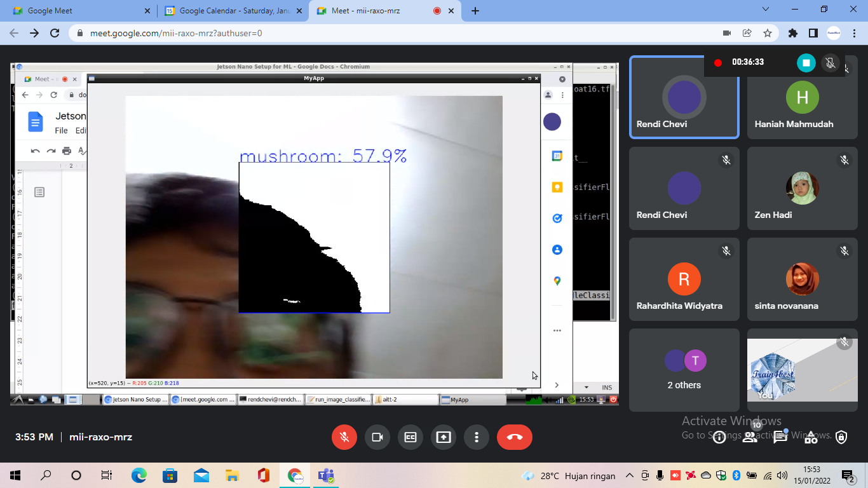868x488 pixels.
Task: Open Microsoft Teams from the taskbar
Action: click(327, 475)
